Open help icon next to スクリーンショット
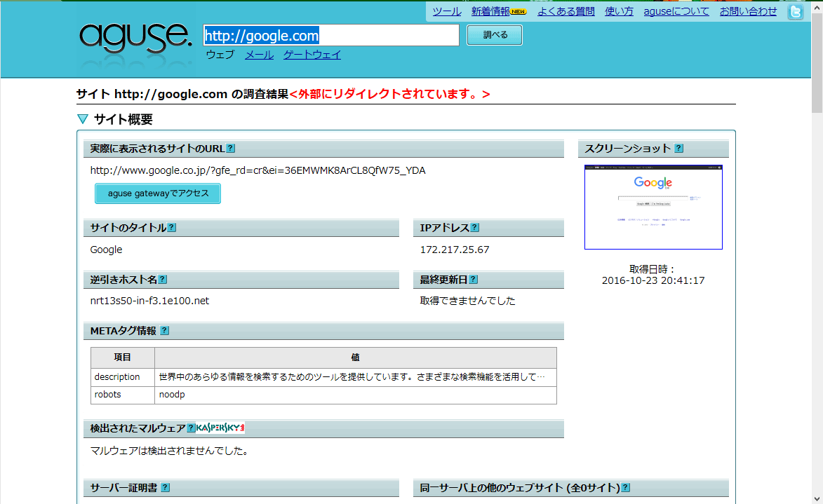 [x=679, y=149]
